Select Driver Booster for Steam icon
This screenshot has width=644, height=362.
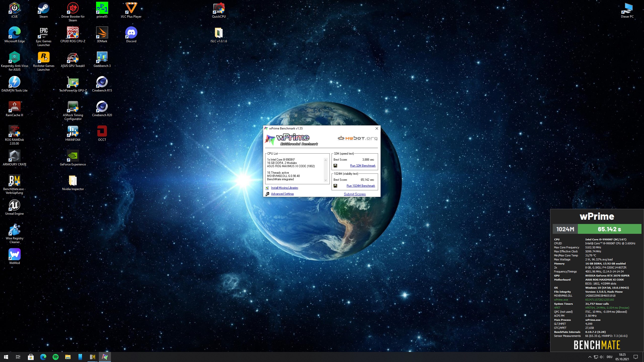73,12
